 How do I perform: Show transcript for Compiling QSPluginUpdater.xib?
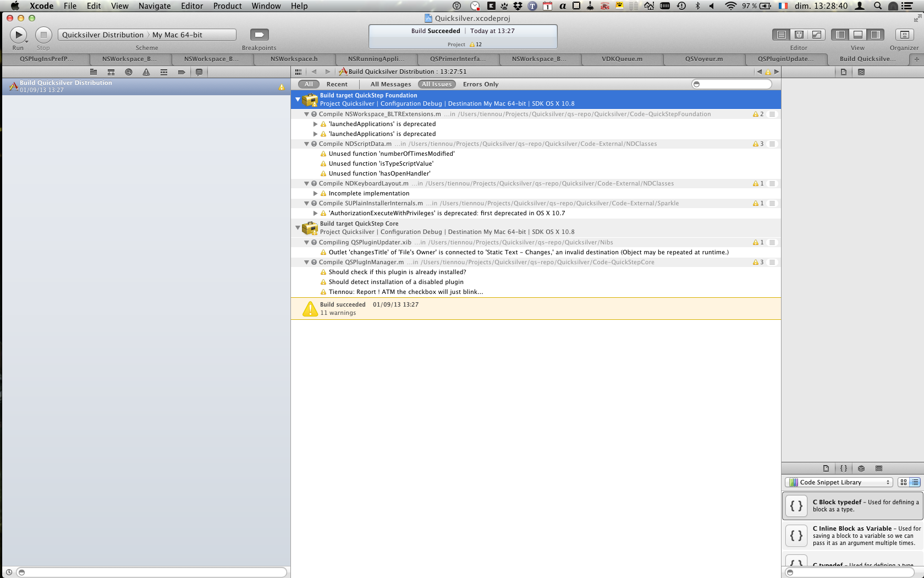(772, 243)
